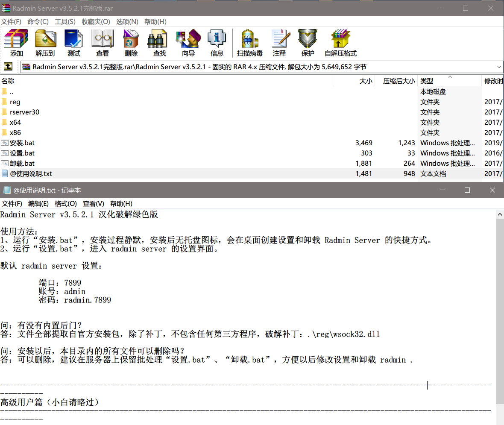Image resolution: width=504 pixels, height=425 pixels.
Task: Click Notepad scrollbar up arrow
Action: coord(499,214)
